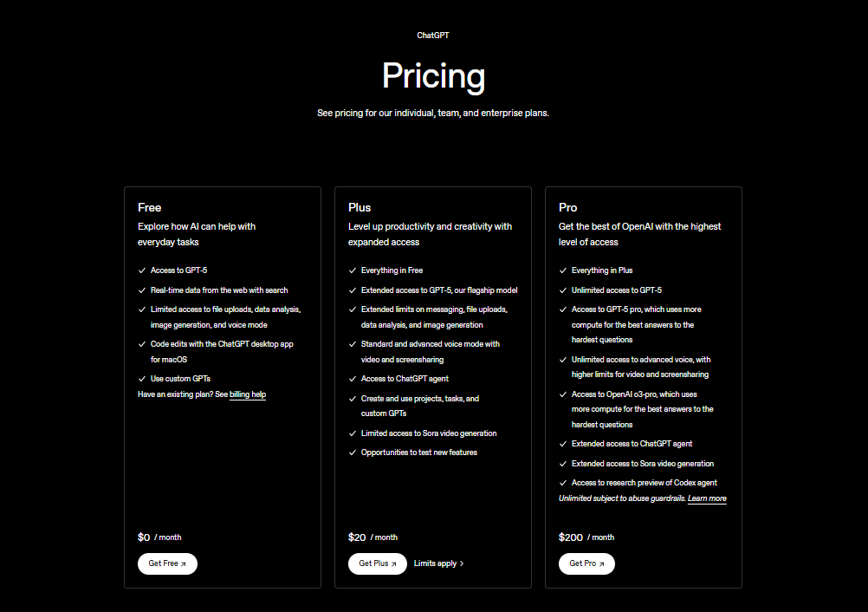Click the Get Plus button

(x=377, y=563)
